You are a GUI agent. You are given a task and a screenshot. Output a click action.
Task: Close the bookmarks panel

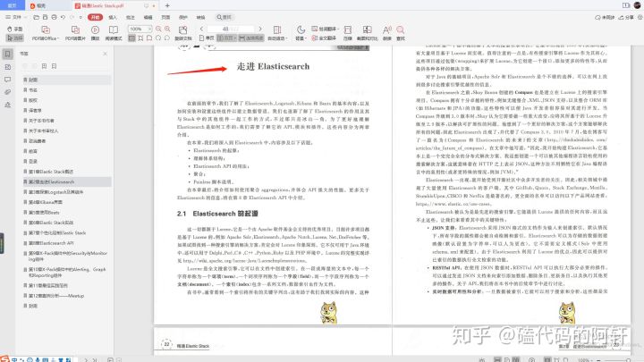[106, 54]
